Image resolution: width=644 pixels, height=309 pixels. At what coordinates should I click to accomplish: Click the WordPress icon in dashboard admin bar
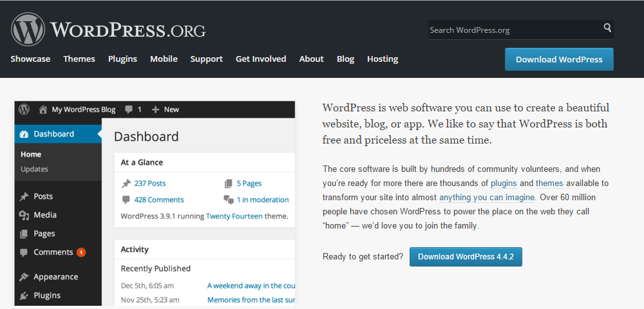24,109
